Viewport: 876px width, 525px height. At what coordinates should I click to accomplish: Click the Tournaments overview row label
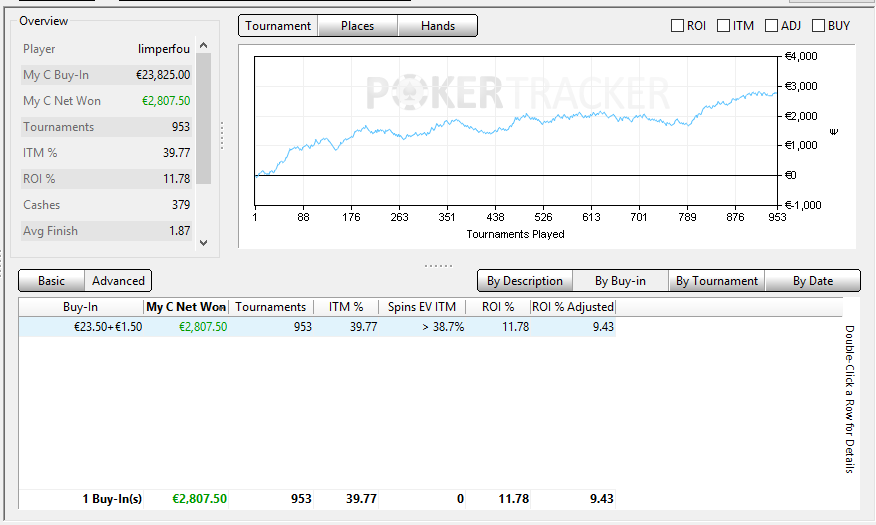pos(59,127)
